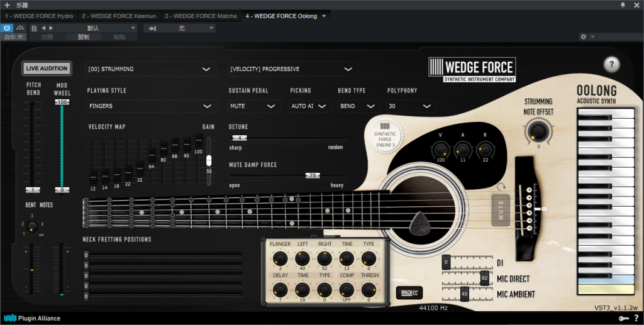This screenshot has width=644, height=325.
Task: Open the Polyphony 30 dropdown
Action: tap(411, 106)
